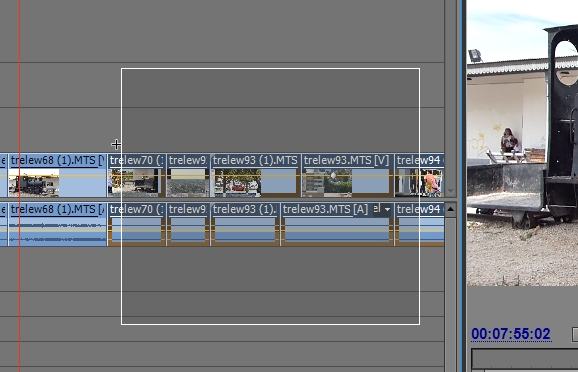Open the dropdown arrow on trelew93.MTS [A]

(387, 209)
